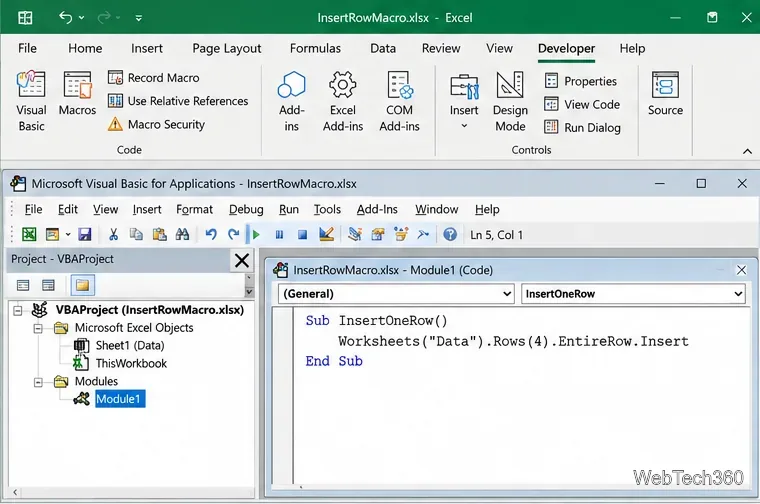
Task: Save the project with the floppy icon
Action: [x=85, y=235]
